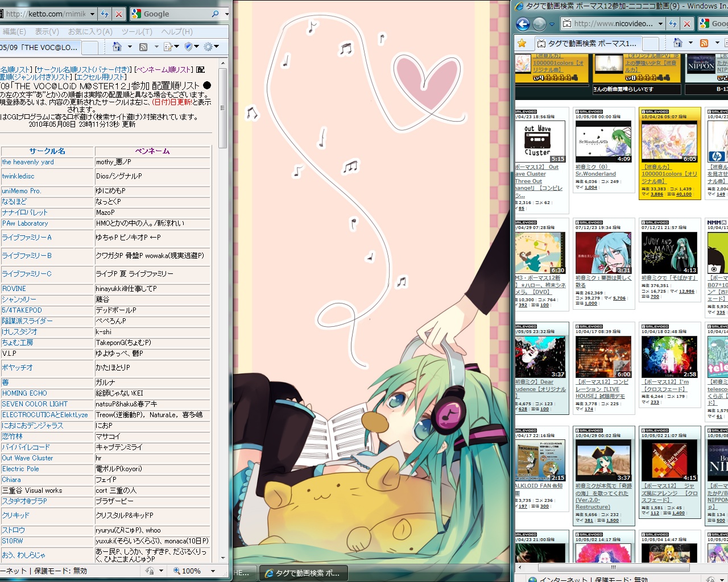Expand RSS feed dropdown in left browser

(x=156, y=47)
